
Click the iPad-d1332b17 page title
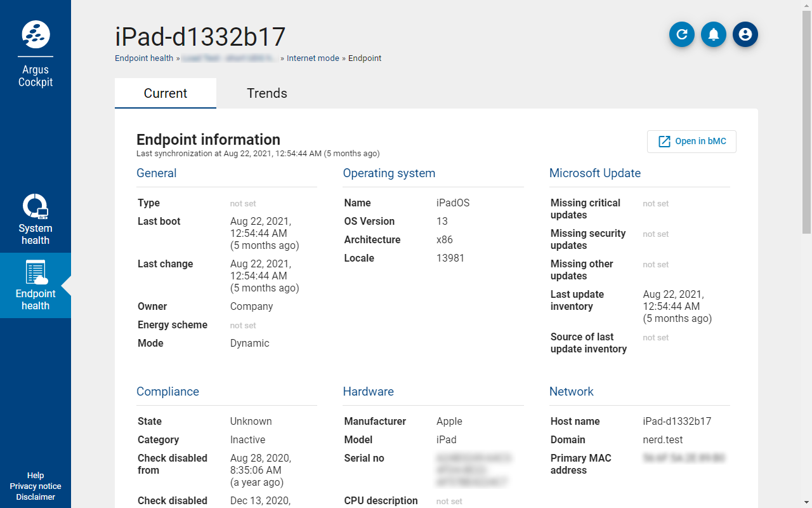pos(200,37)
